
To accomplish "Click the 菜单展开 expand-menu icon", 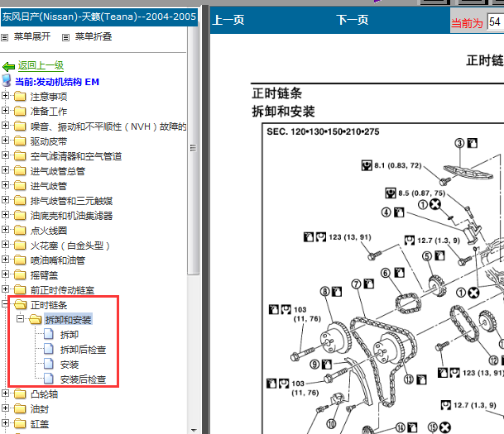I will tap(4, 37).
